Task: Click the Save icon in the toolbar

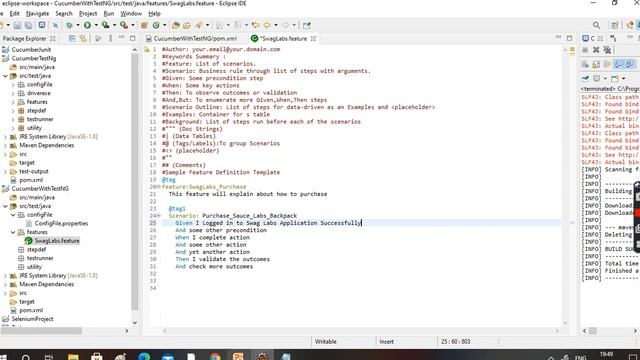Action: coord(17,25)
